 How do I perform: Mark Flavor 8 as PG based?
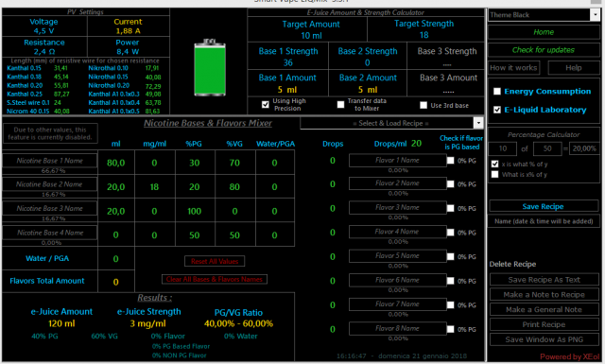coord(450,329)
